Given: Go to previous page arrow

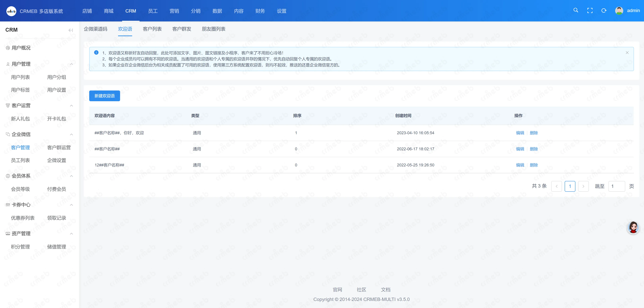Looking at the screenshot, I should (556, 186).
